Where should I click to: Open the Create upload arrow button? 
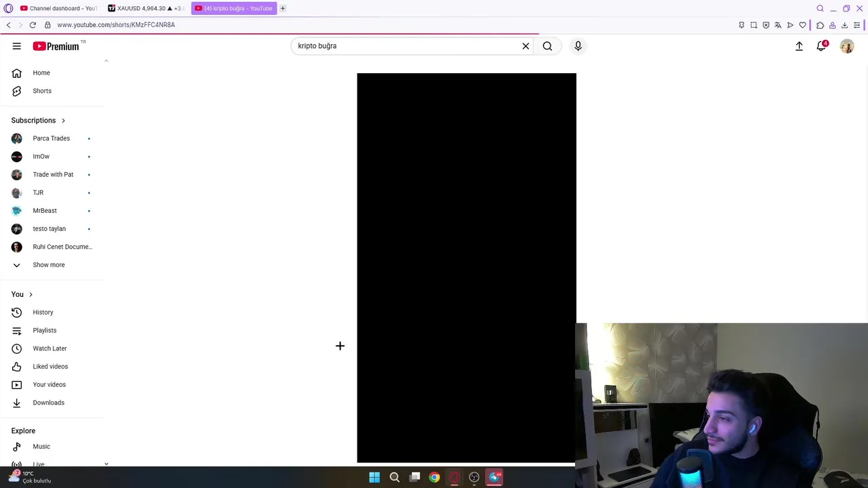pos(799,46)
